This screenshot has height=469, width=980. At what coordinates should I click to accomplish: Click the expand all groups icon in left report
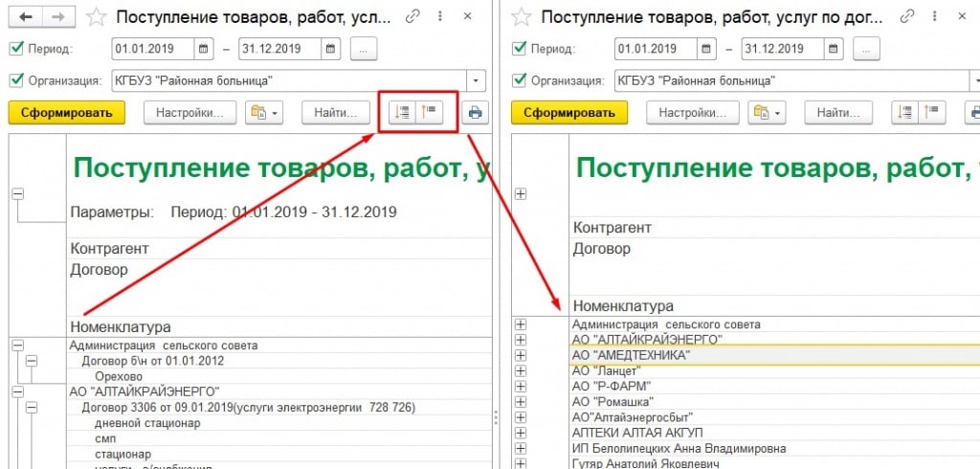pyautogui.click(x=403, y=112)
